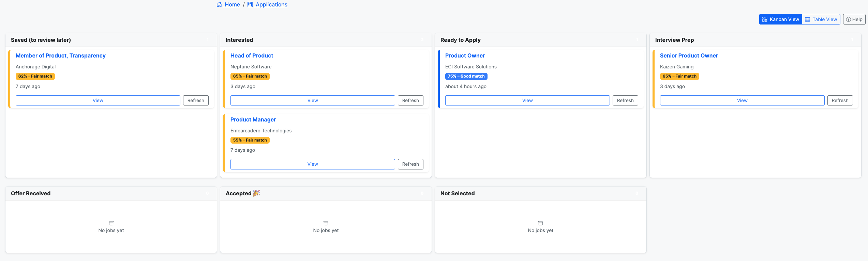The width and height of the screenshot is (868, 261).
Task: Click the about 4 hours ago timestamp
Action: pyautogui.click(x=466, y=86)
